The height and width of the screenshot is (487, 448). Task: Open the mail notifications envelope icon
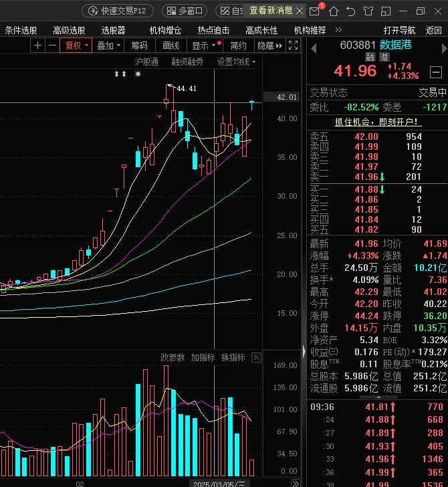point(315,11)
